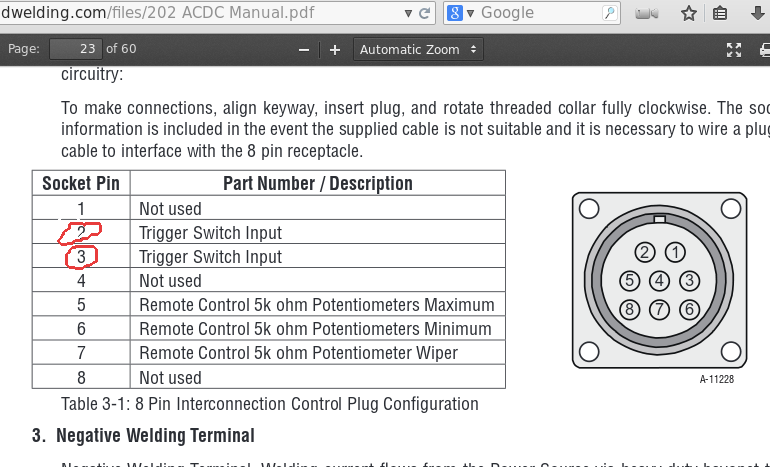This screenshot has height=467, width=770.
Task: Click the Negative Welding Terminal heading
Action: pyautogui.click(x=155, y=435)
